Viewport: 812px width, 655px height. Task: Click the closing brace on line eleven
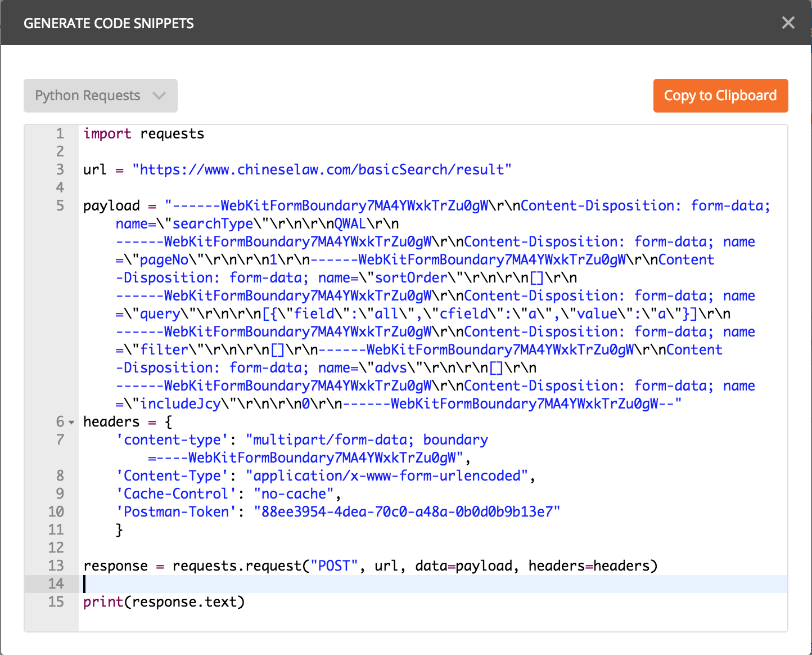[120, 530]
